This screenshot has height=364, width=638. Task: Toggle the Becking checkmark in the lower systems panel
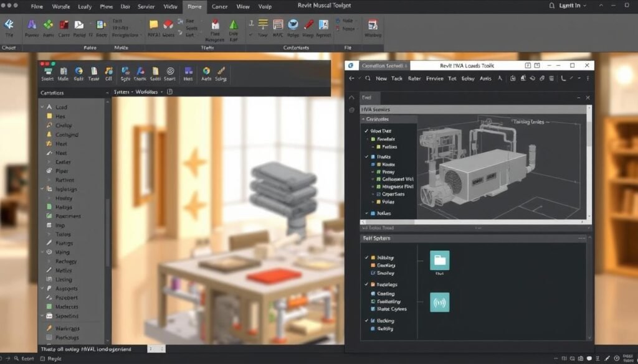[x=366, y=320]
